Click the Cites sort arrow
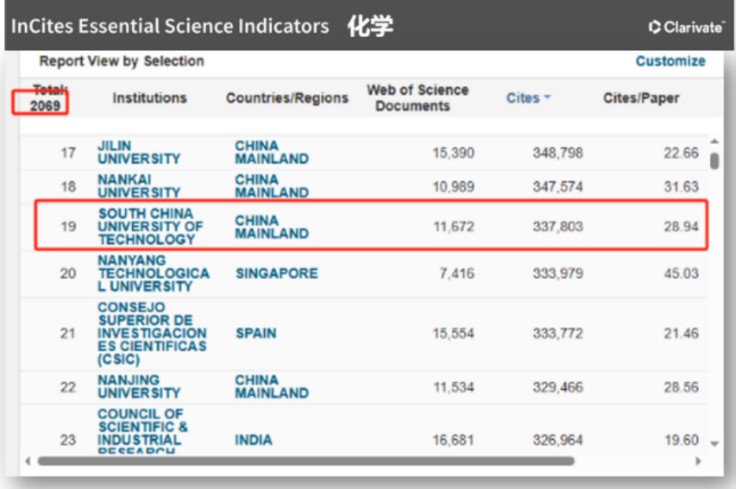Viewport: 736px width, 489px height. click(547, 99)
